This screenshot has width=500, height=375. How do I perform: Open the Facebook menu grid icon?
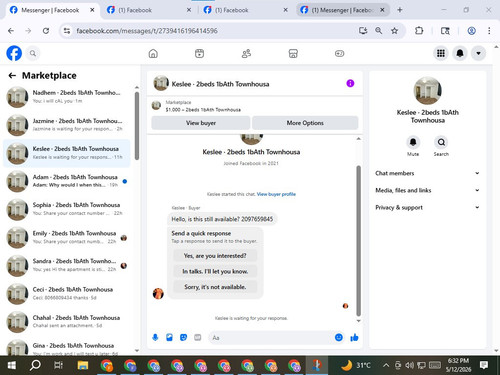coord(441,53)
